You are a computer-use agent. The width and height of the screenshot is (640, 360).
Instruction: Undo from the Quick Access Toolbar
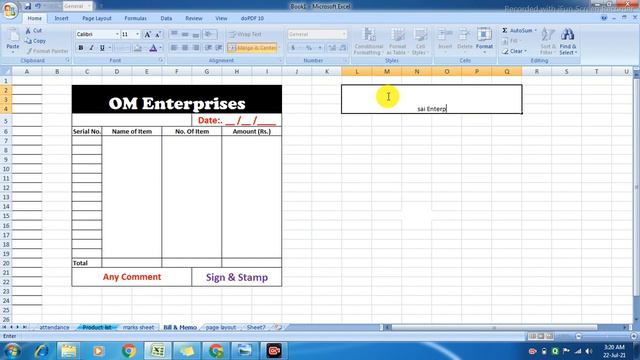(x=38, y=6)
